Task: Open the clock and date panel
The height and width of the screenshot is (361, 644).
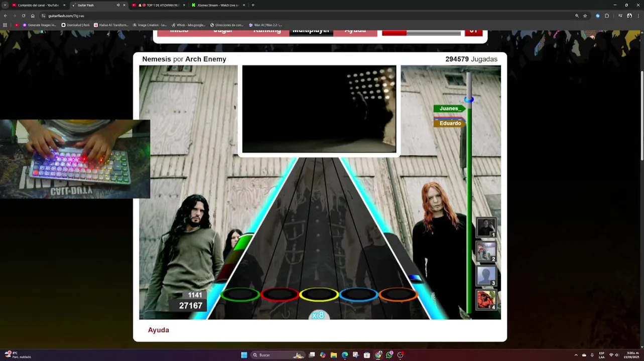Action: click(632, 355)
